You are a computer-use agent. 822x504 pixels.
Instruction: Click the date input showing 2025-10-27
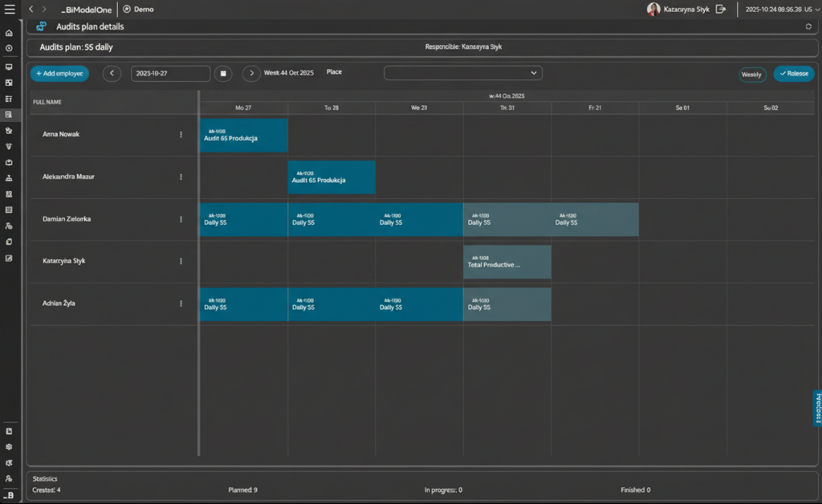pyautogui.click(x=170, y=73)
